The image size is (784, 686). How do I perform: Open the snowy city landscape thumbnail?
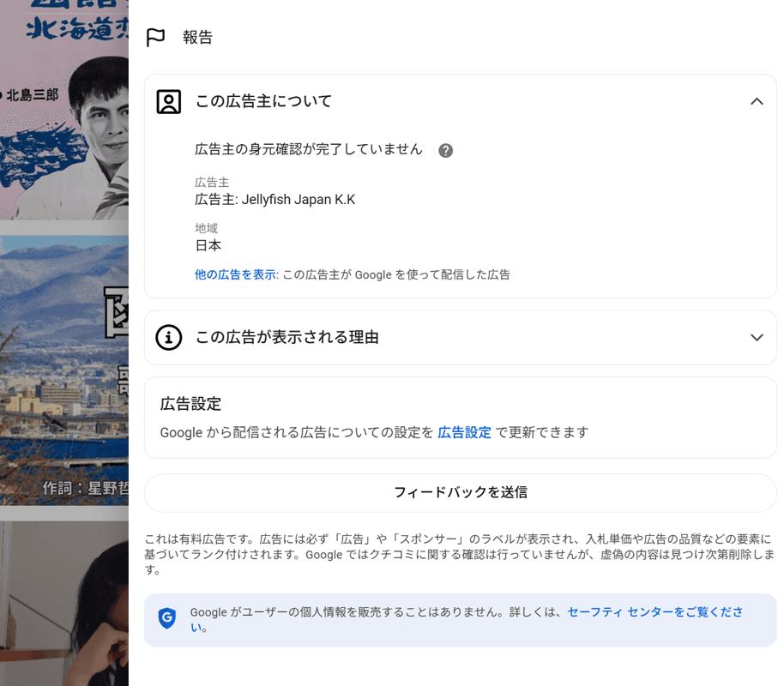(64, 370)
